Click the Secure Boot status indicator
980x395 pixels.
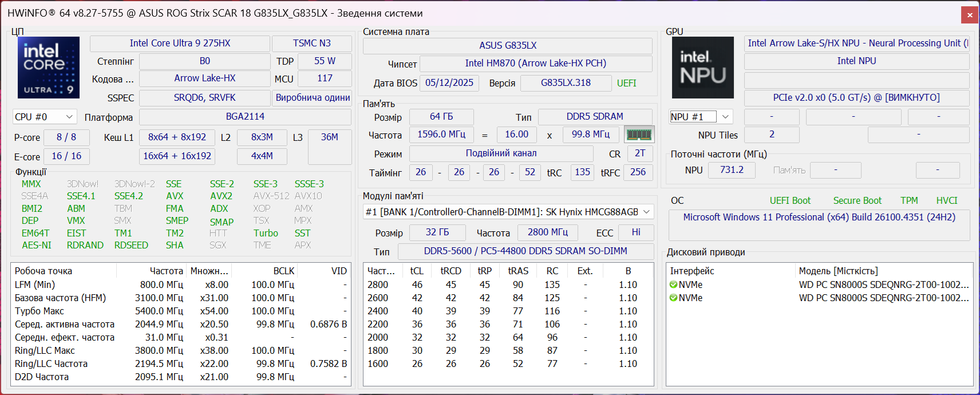tap(857, 200)
